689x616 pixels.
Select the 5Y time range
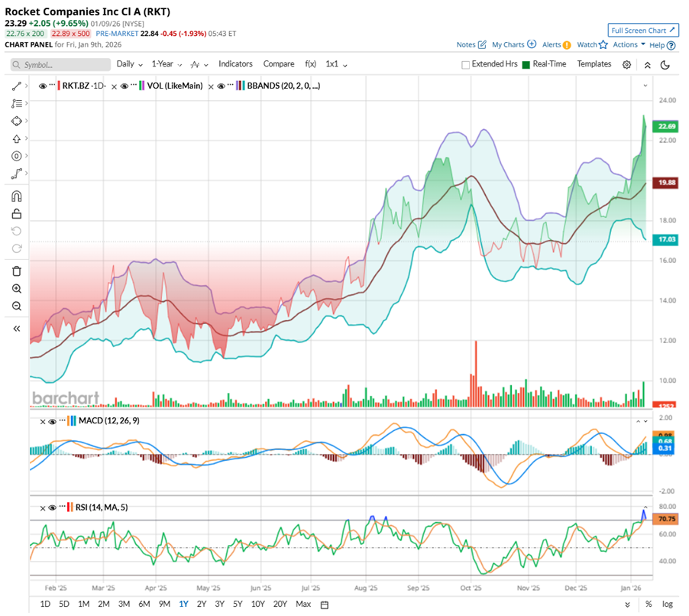[238, 604]
